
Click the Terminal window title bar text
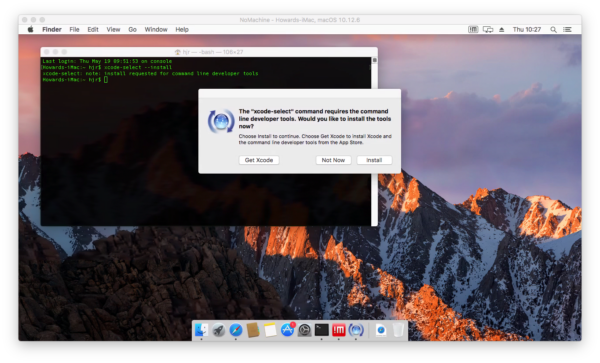(x=213, y=52)
